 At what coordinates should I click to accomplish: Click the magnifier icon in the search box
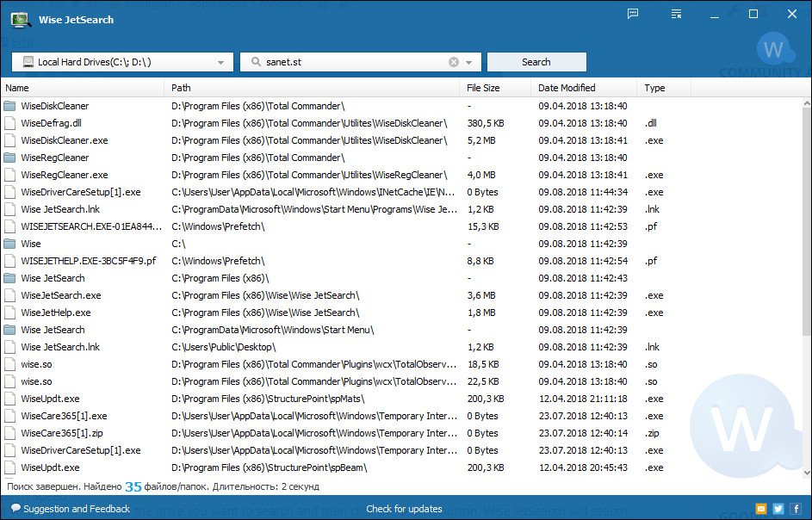click(256, 62)
